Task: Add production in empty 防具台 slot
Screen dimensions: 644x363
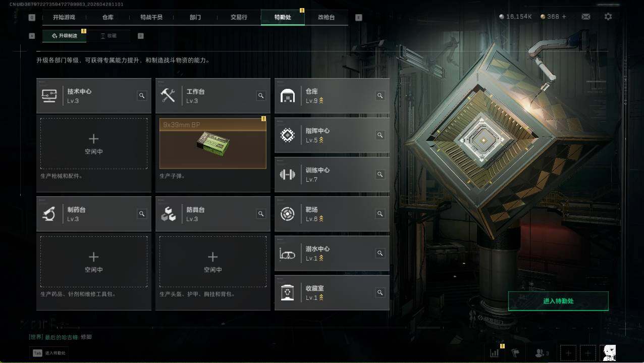Action: [x=213, y=262]
